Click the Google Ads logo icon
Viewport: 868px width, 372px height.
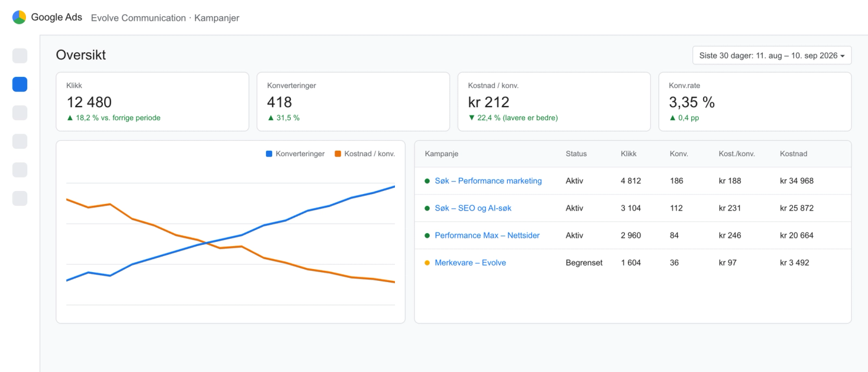tap(19, 17)
